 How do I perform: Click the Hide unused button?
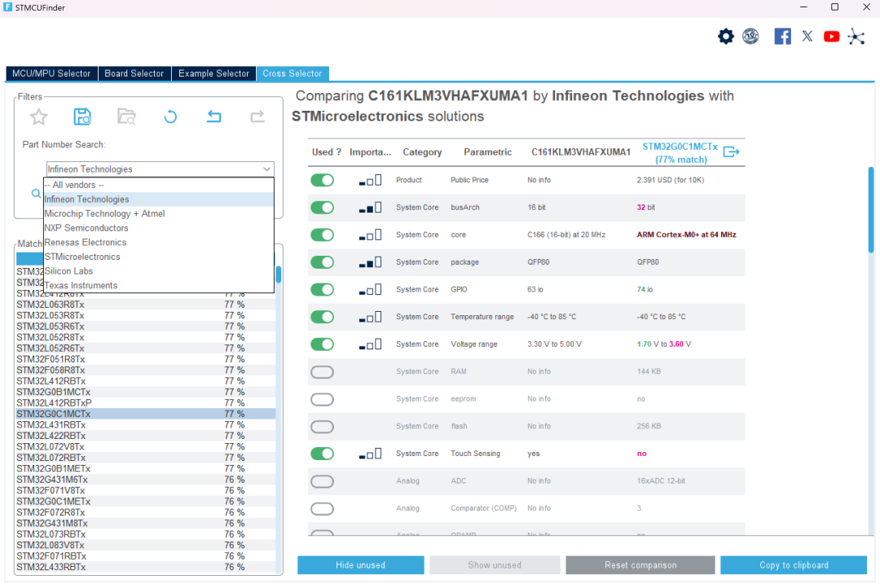(x=361, y=565)
